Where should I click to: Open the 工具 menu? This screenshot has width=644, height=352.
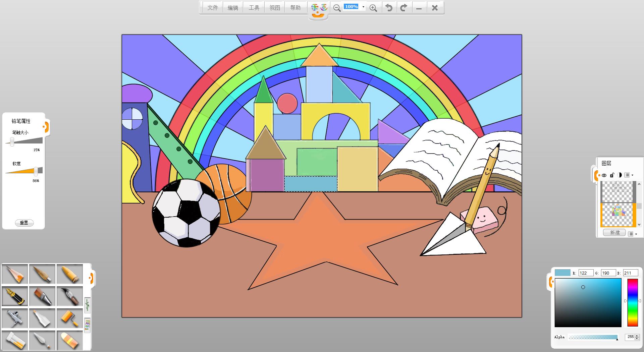click(x=254, y=8)
